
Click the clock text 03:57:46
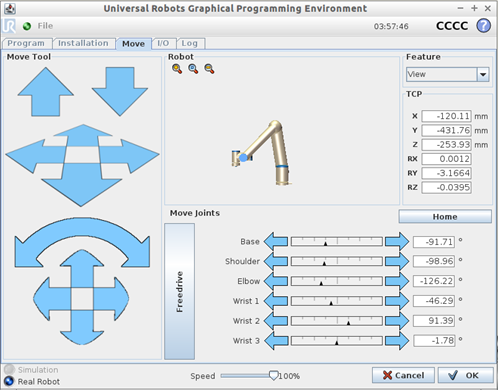tap(391, 26)
